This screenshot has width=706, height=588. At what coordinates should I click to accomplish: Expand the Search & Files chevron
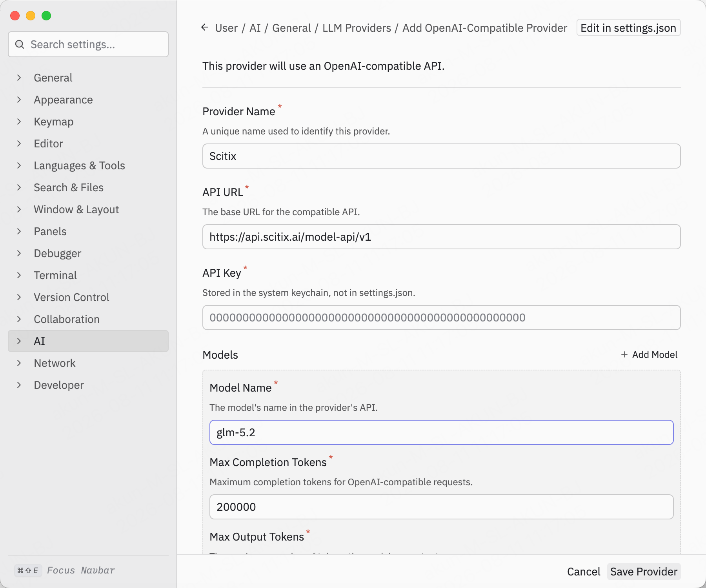(x=19, y=187)
